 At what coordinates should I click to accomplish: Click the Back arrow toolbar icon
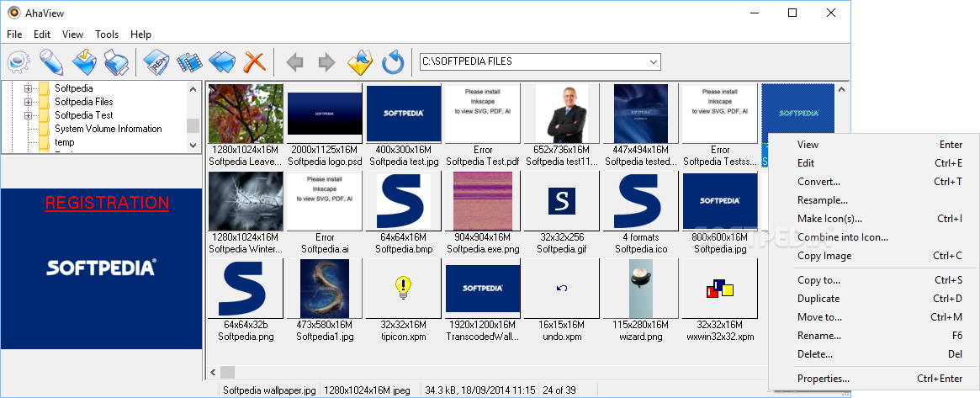pos(294,62)
